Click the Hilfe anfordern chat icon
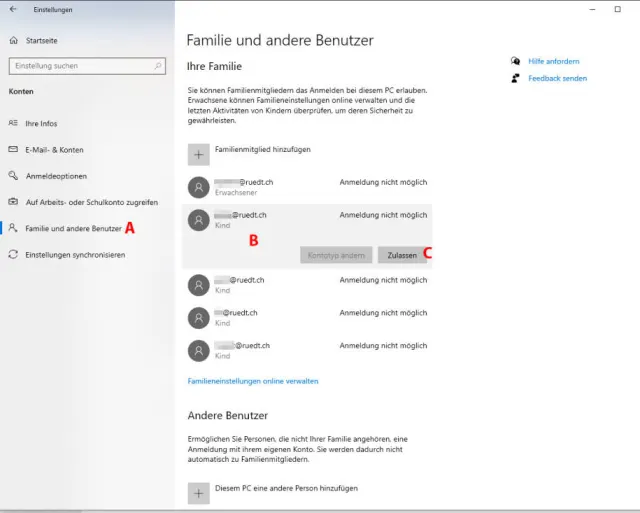This screenshot has width=640, height=513. (516, 61)
